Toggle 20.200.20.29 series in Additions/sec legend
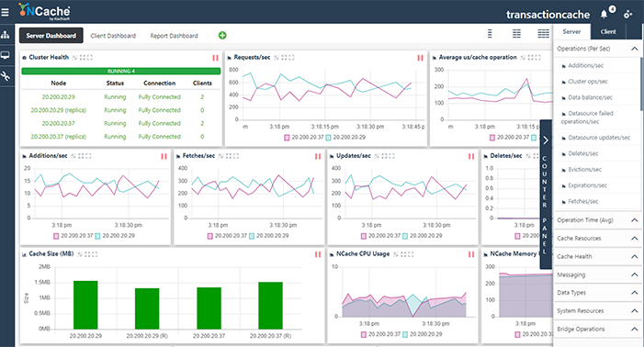 pos(115,236)
